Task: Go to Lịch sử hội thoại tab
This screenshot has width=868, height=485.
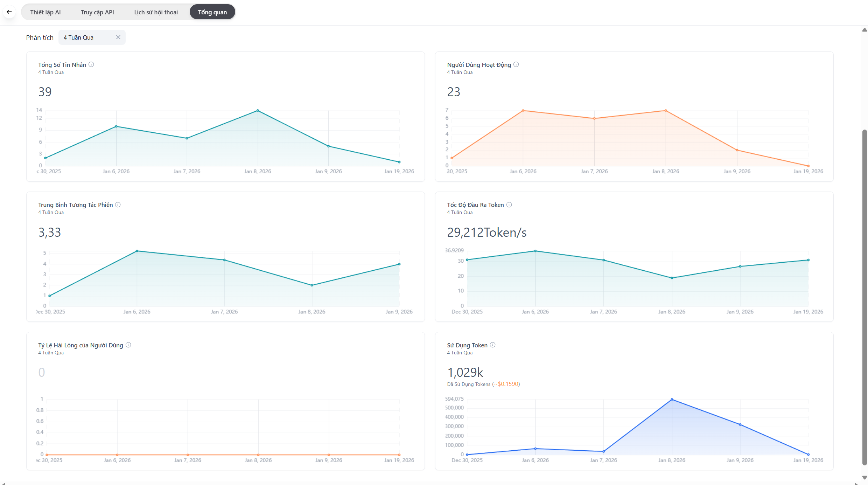Action: click(x=156, y=12)
